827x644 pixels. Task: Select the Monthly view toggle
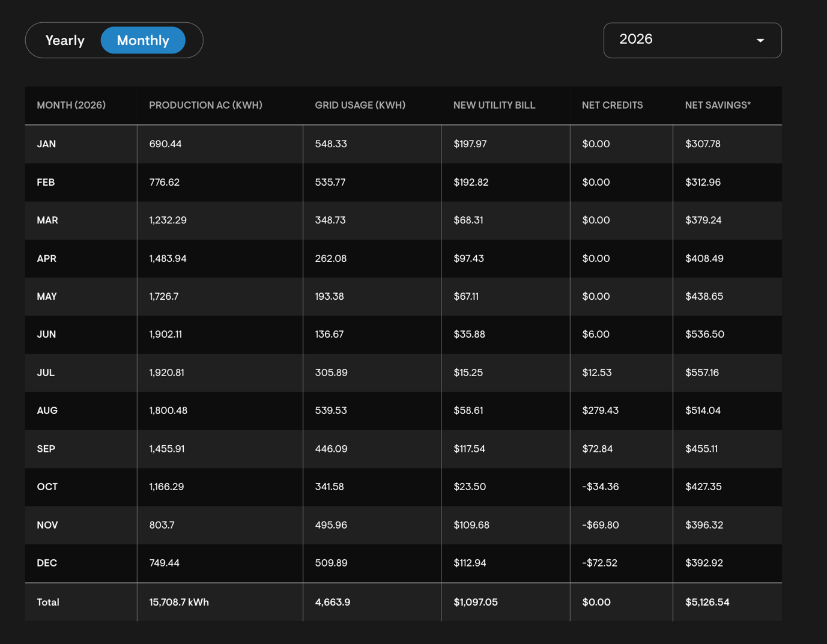(143, 40)
